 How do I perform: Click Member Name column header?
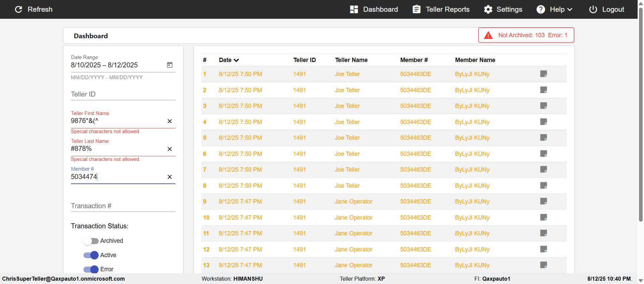[475, 60]
